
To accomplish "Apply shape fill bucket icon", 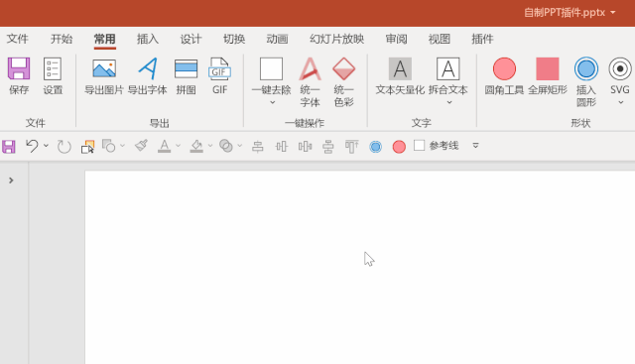I will coord(196,146).
